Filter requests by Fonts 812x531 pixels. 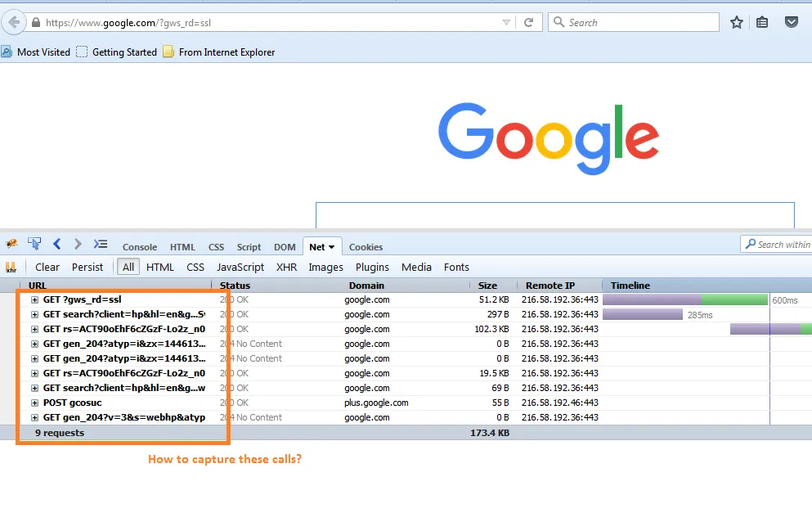456,268
